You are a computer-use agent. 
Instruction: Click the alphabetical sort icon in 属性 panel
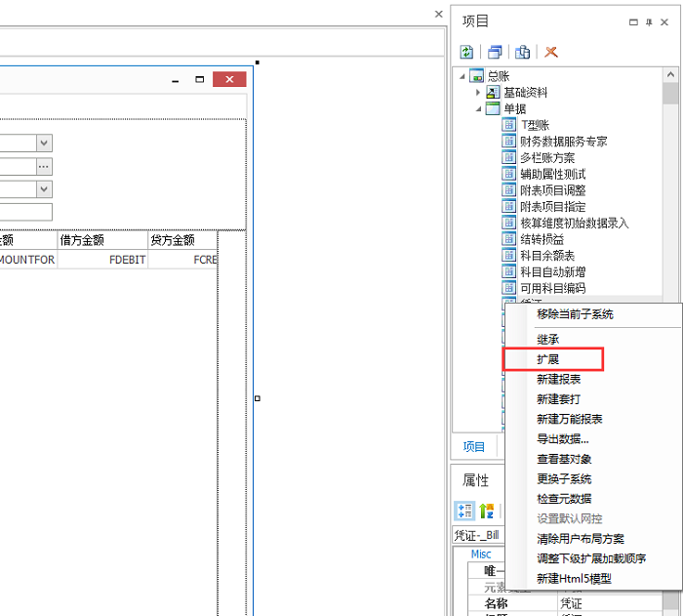click(486, 511)
